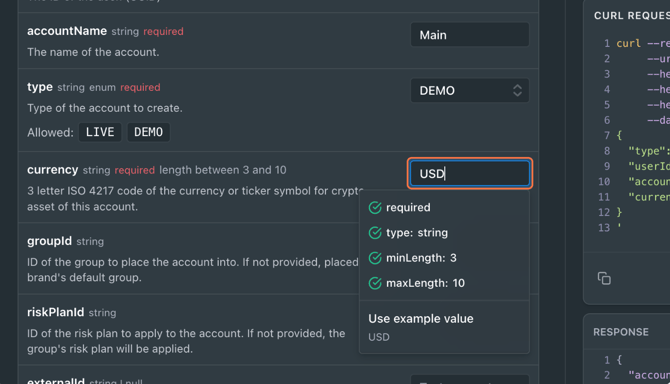Focus the currency input field with USD

pos(470,173)
